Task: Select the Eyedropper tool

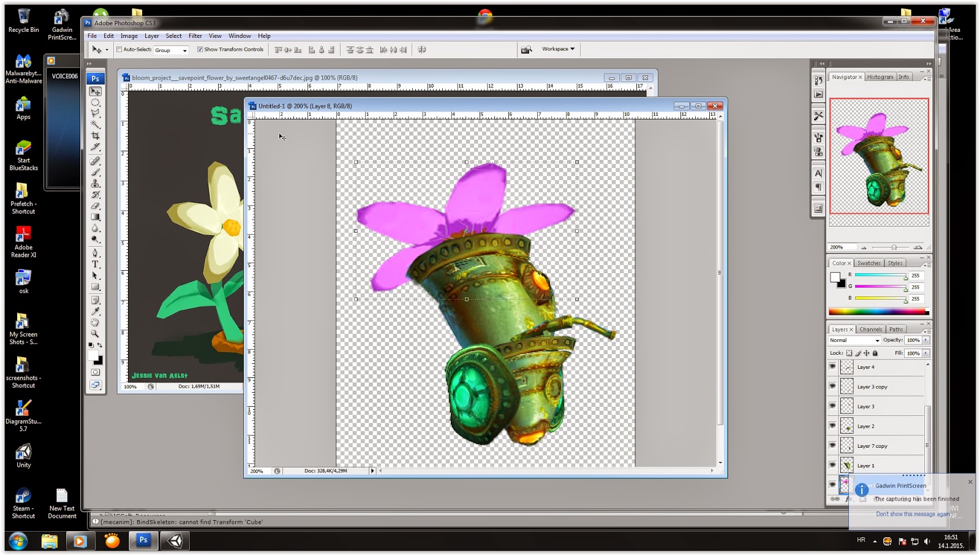Action: [x=96, y=311]
